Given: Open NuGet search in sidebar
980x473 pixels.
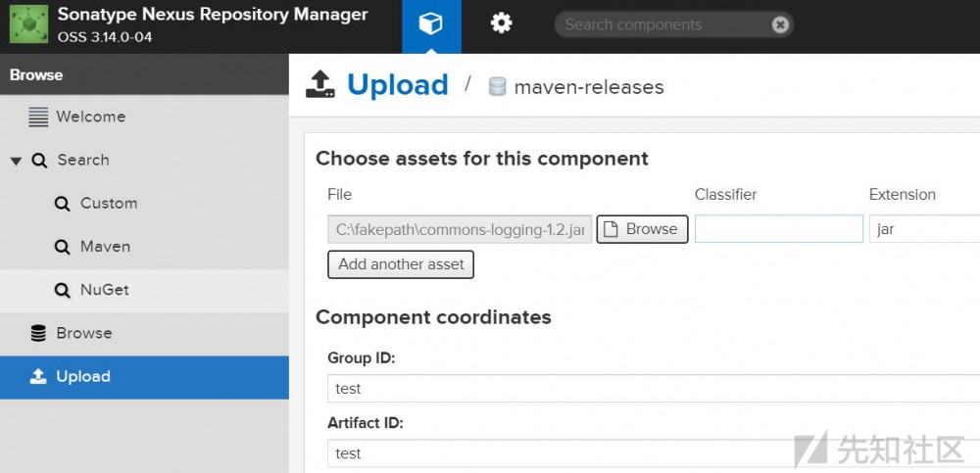Looking at the screenshot, I should click(x=144, y=290).
